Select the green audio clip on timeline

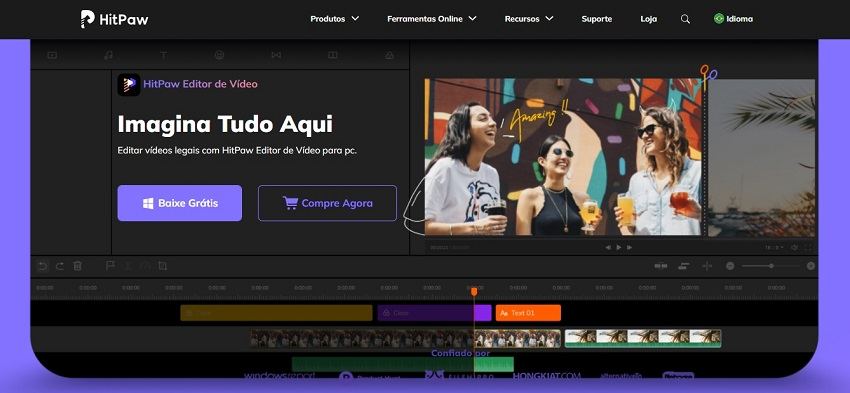pos(403,364)
